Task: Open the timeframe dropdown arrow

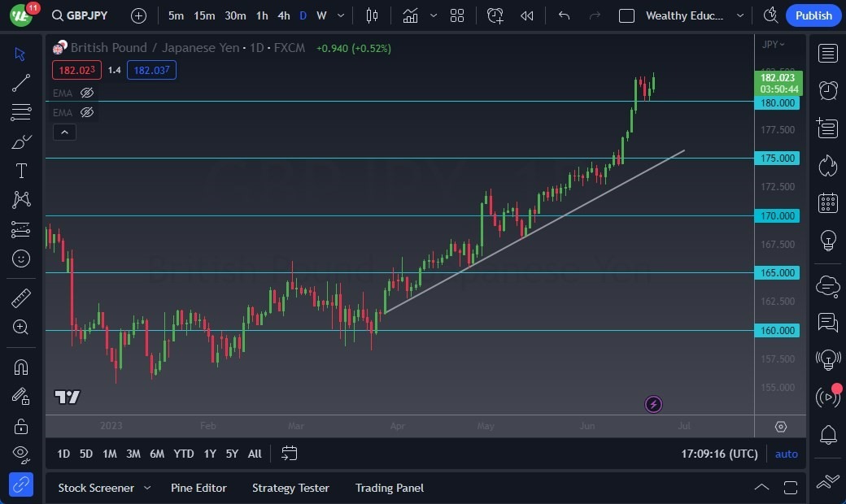Action: click(340, 15)
